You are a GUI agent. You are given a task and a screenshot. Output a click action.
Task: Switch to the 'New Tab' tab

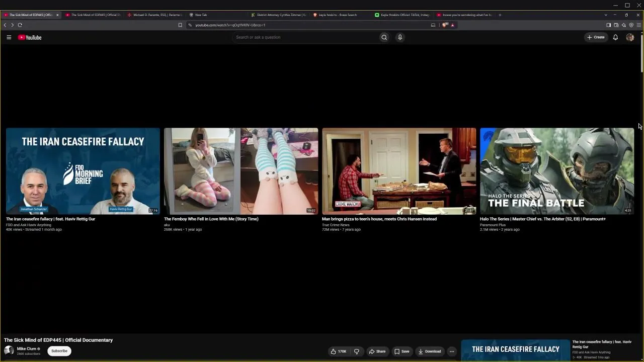[x=216, y=15]
